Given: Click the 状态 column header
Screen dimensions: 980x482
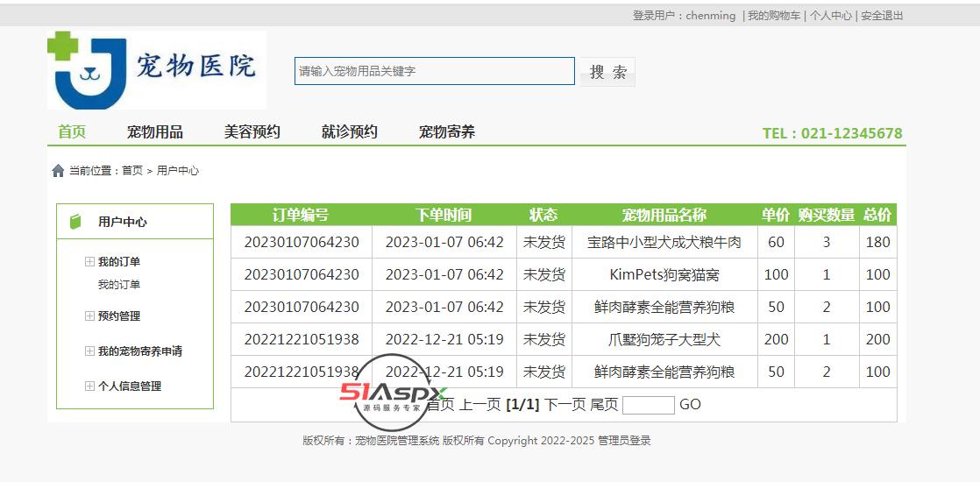Looking at the screenshot, I should point(543,215).
